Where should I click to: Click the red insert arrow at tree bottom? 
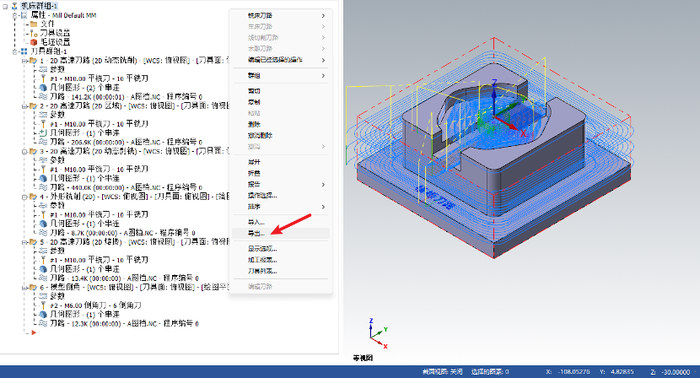point(33,333)
